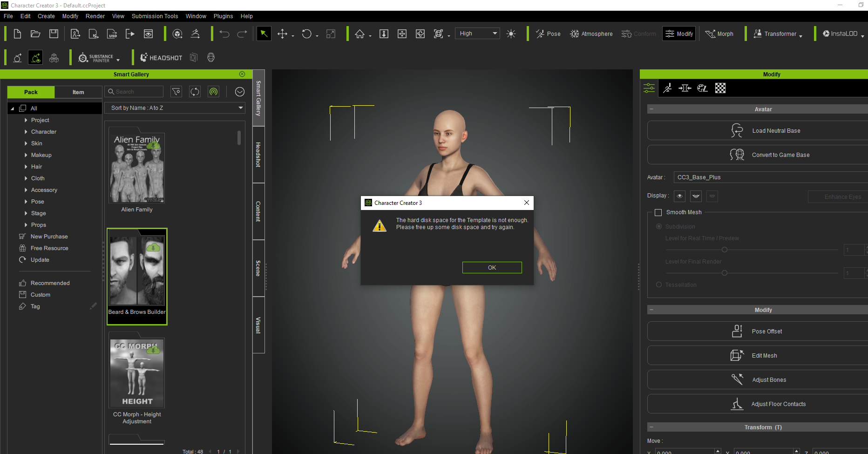Click the Smart Gallery refresh icon
This screenshot has width=868, height=454.
[195, 92]
